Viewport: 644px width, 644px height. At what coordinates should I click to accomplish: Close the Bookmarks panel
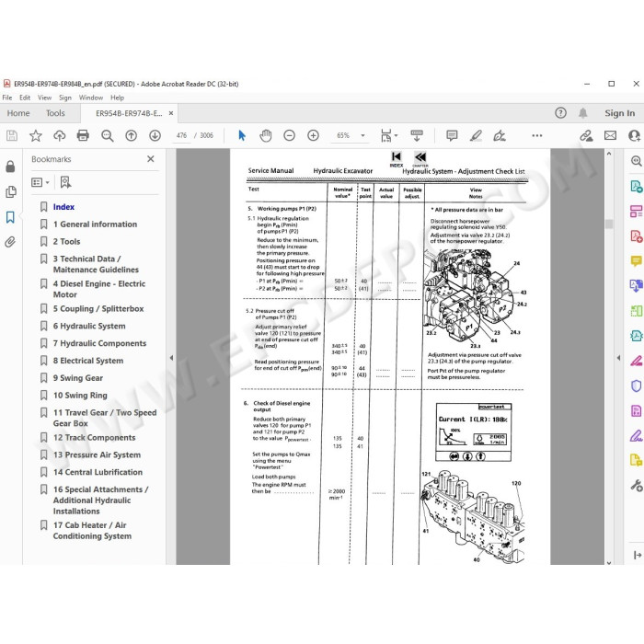(151, 159)
